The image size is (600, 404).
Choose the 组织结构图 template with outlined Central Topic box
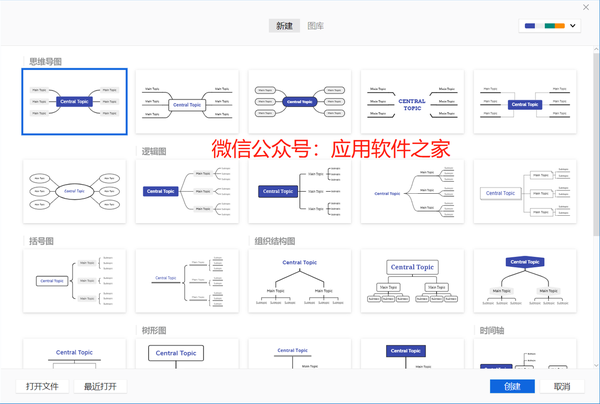(411, 280)
